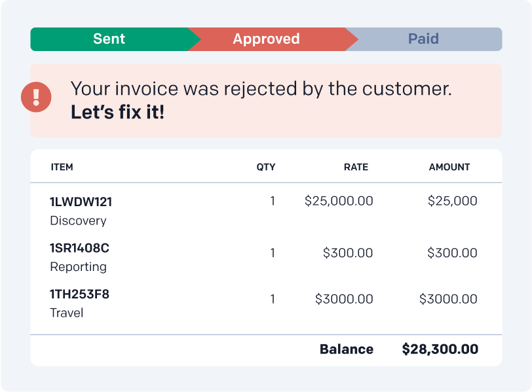Click the invoice rejected message text
Image resolution: width=532 pixels, height=392 pixels.
[x=261, y=89]
